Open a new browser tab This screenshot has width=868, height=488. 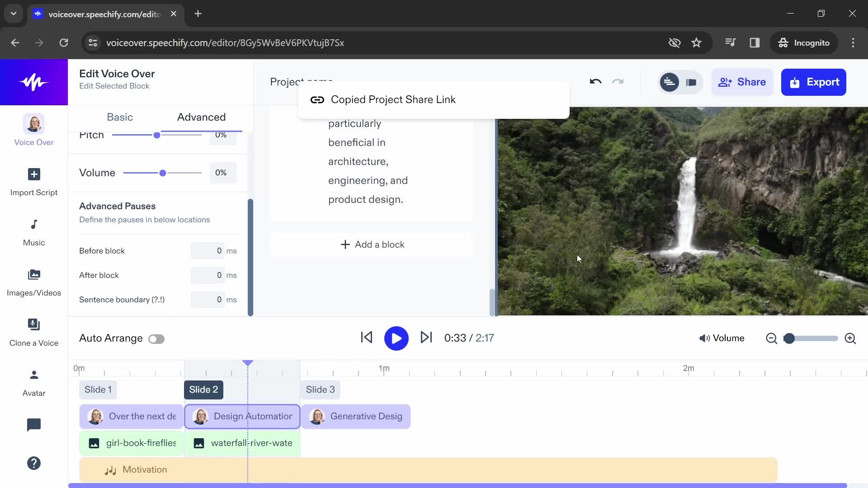(x=198, y=14)
